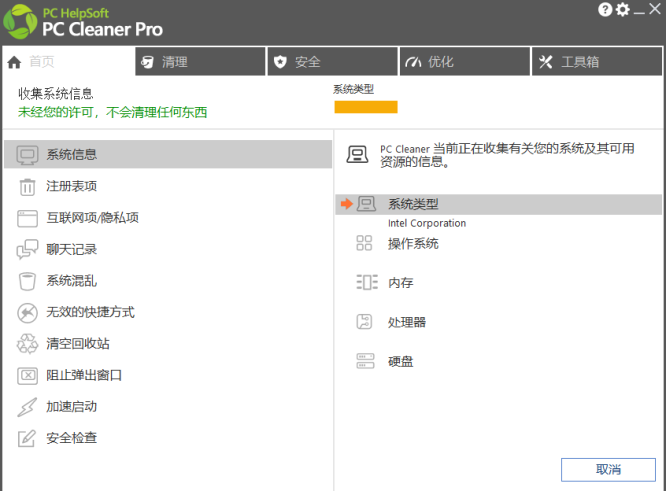The height and width of the screenshot is (491, 666).
Task: Click the home icon in 首页 tab
Action: pyautogui.click(x=14, y=62)
